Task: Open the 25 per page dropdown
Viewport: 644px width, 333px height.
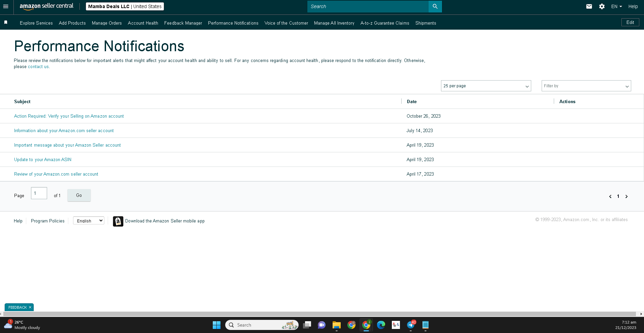Action: [486, 86]
